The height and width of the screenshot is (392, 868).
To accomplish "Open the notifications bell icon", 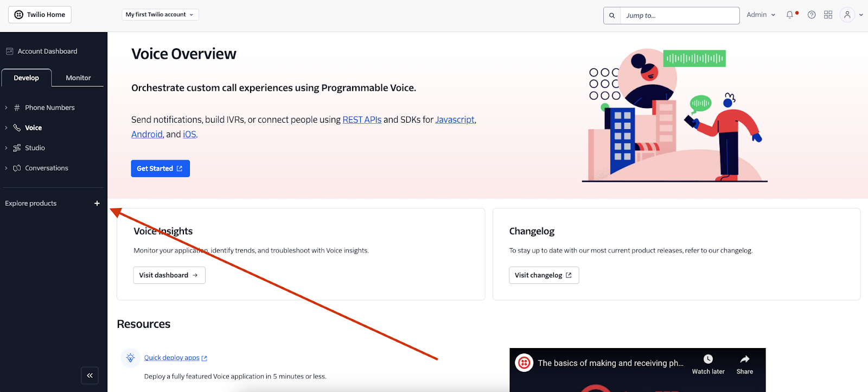I will 789,15.
